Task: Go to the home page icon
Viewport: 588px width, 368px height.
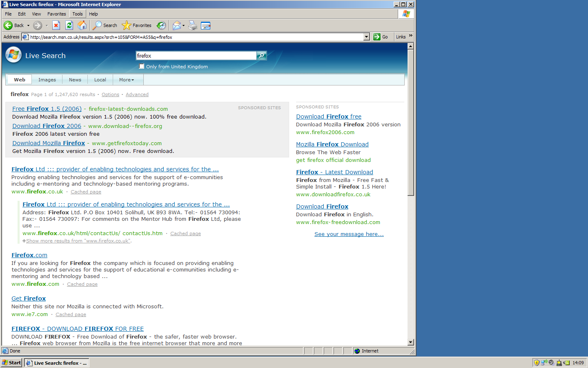Action: click(x=82, y=25)
